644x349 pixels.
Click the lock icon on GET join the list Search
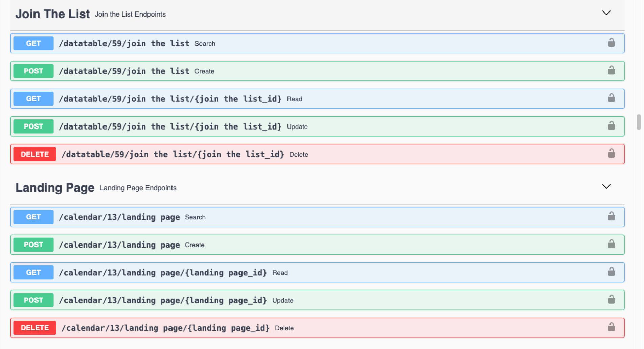click(x=611, y=43)
